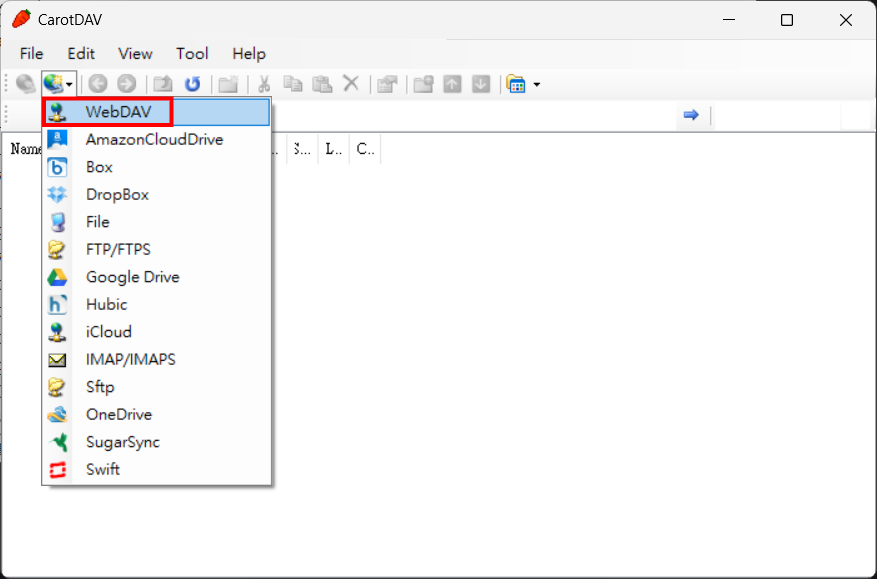Open the Tool menu
The height and width of the screenshot is (579, 877).
[192, 54]
